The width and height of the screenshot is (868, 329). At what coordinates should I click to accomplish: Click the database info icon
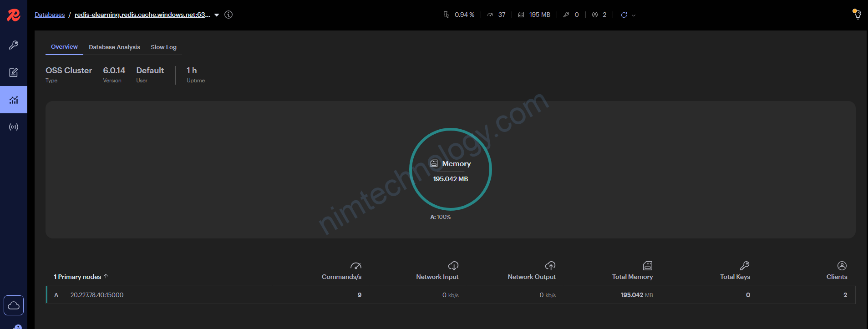tap(228, 15)
